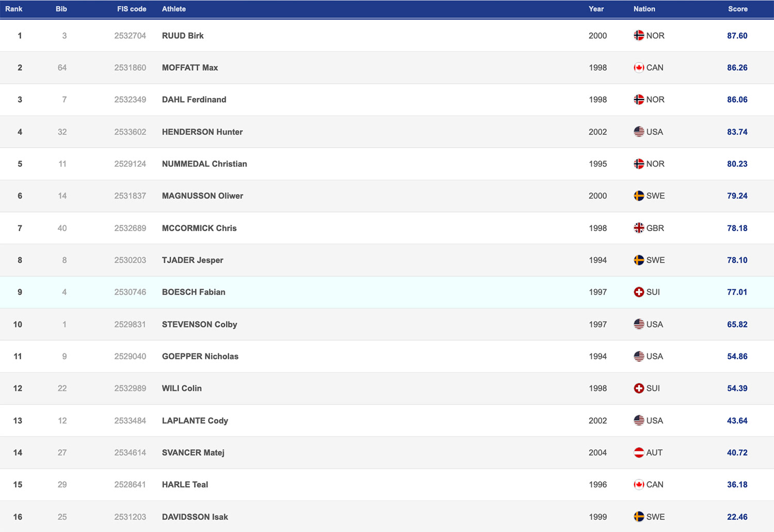This screenshot has height=532, width=774.
Task: Click the USA flag next to HENDERSON Hunter
Action: tap(639, 132)
